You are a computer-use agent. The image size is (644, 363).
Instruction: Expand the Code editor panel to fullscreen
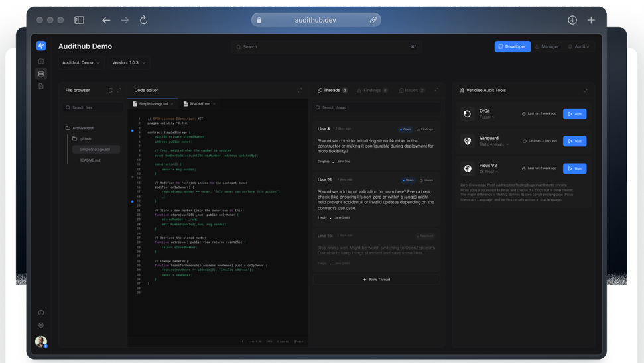point(300,90)
